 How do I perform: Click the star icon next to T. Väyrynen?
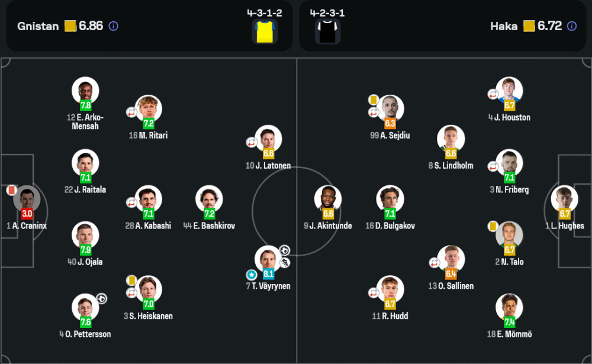point(252,275)
